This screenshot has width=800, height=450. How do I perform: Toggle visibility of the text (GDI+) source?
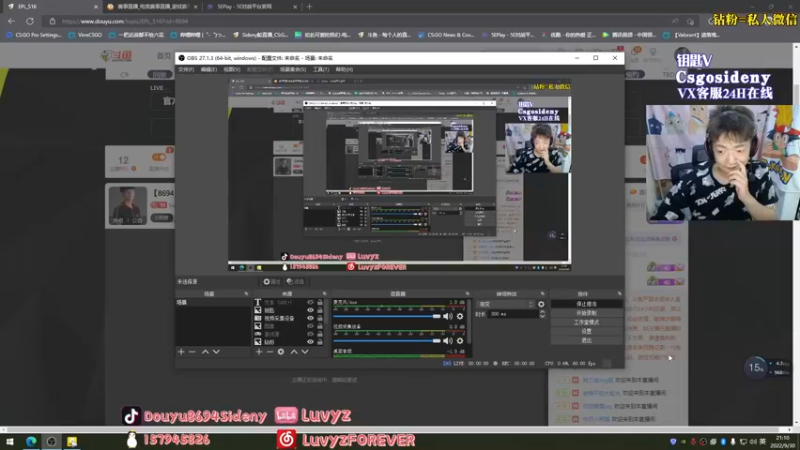coord(310,302)
